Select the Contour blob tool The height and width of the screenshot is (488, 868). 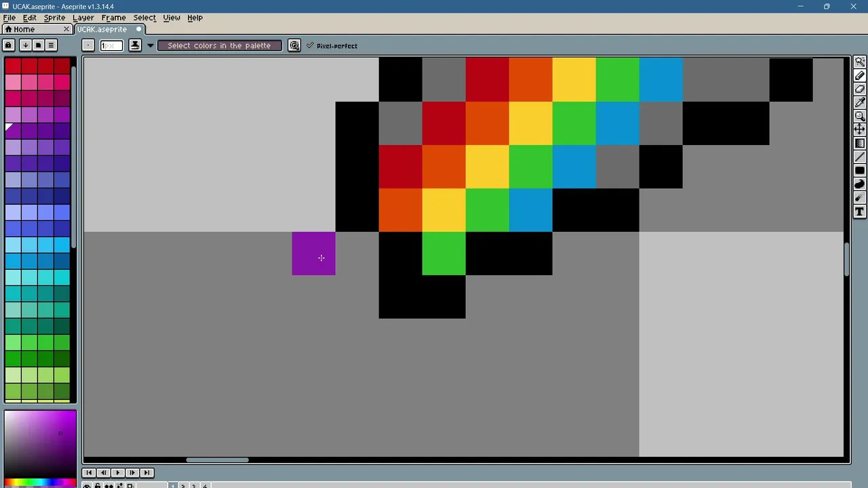[x=860, y=184]
